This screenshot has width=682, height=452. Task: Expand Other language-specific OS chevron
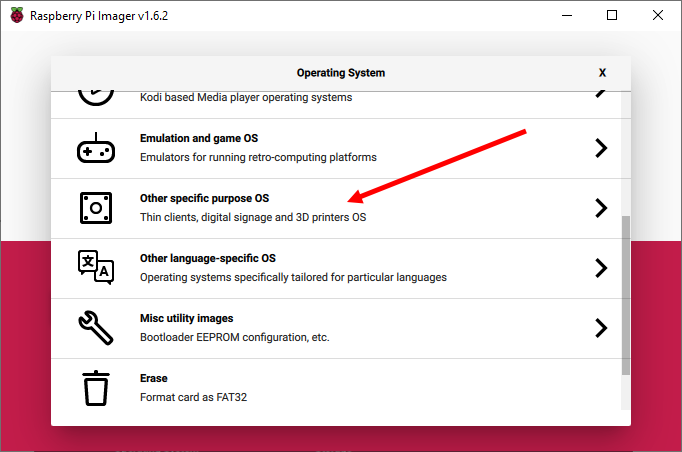coord(601,268)
